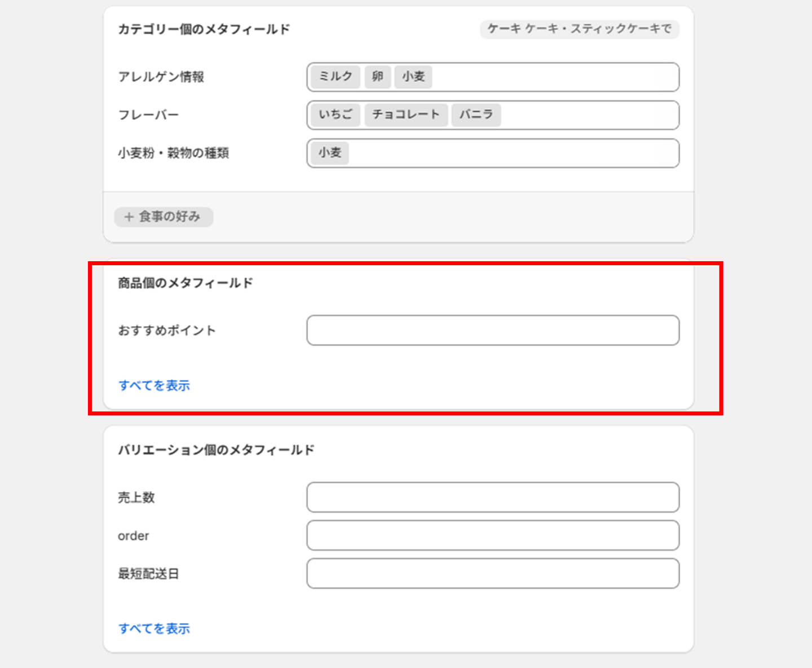Select the バニラ flavor tag
Screen dimensions: 812x668
pyautogui.click(x=476, y=115)
